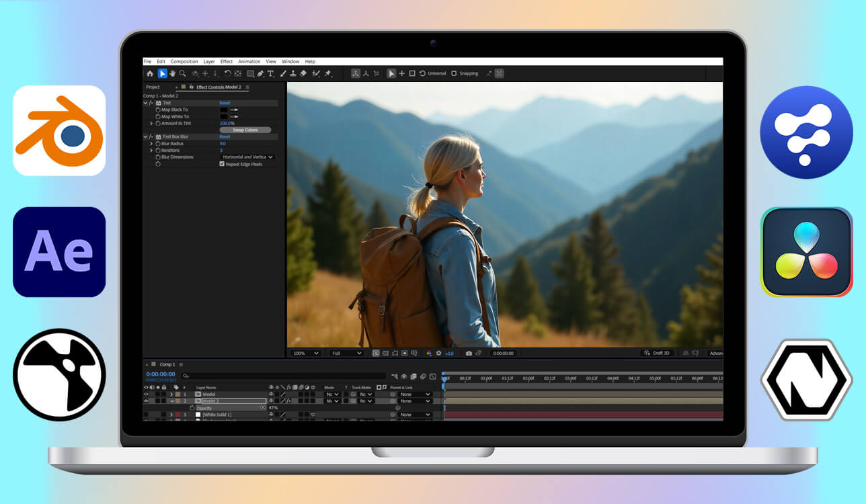Image resolution: width=866 pixels, height=504 pixels.
Task: Click the Home icon in the toolbar
Action: pos(150,73)
